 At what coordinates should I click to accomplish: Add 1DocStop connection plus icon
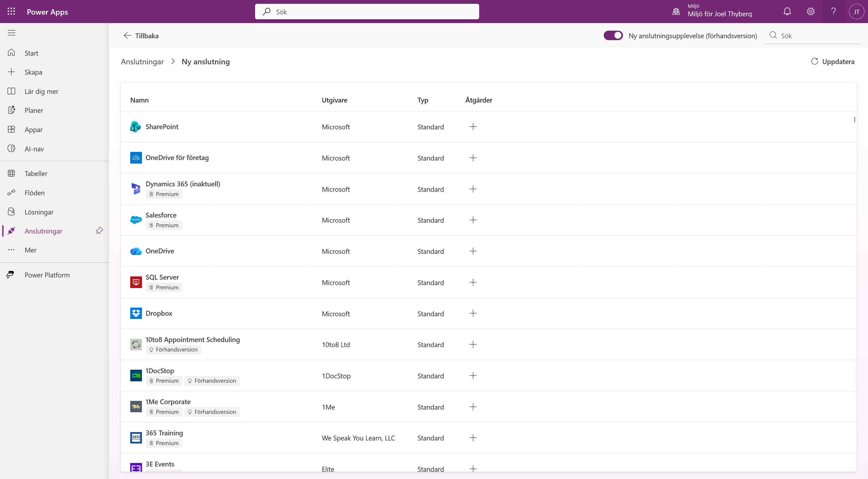point(473,376)
